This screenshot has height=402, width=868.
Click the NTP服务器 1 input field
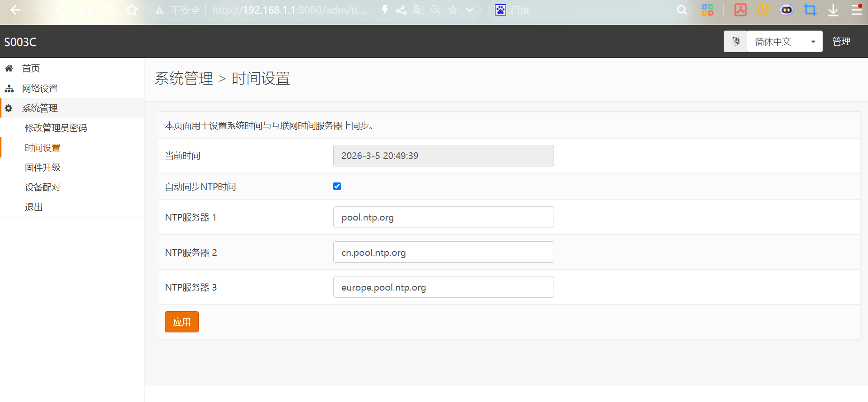(x=443, y=217)
